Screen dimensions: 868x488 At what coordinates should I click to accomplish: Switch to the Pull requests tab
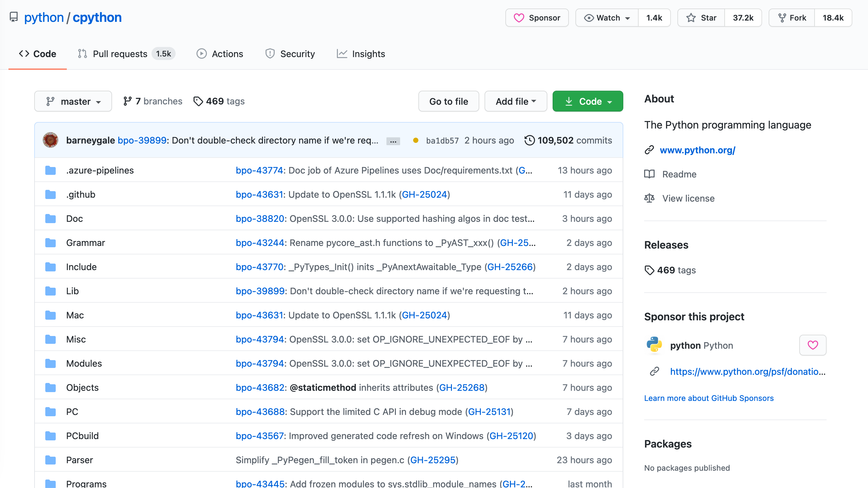pyautogui.click(x=120, y=54)
